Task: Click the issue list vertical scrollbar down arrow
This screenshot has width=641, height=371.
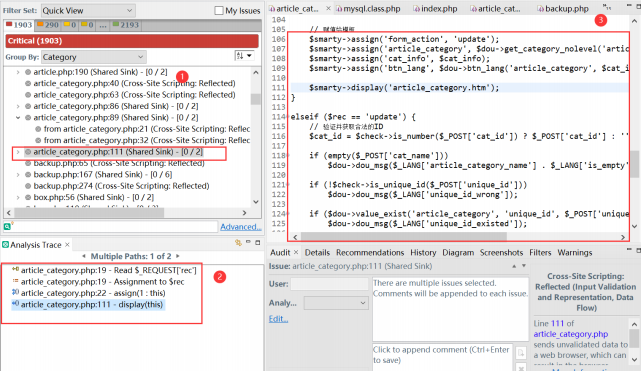Action: click(256, 201)
